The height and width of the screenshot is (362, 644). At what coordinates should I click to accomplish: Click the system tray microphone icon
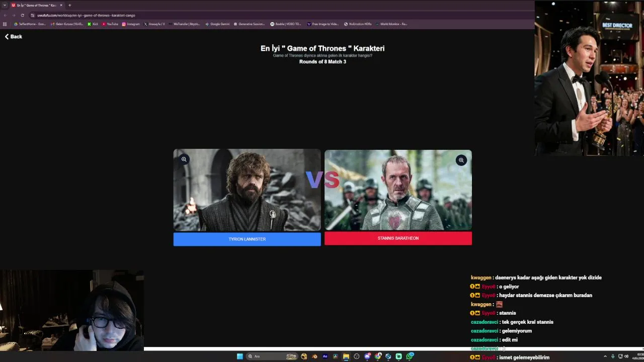(x=613, y=356)
